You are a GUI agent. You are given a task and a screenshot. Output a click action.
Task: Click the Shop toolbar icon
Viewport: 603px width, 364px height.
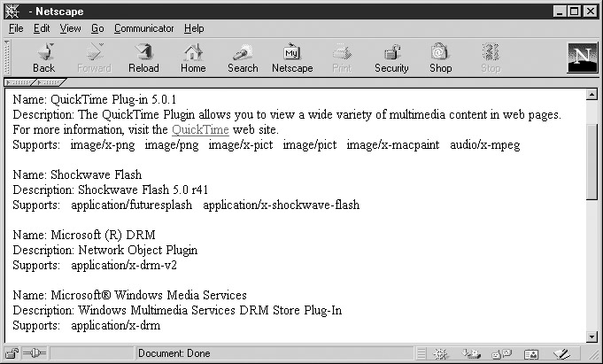(x=440, y=58)
